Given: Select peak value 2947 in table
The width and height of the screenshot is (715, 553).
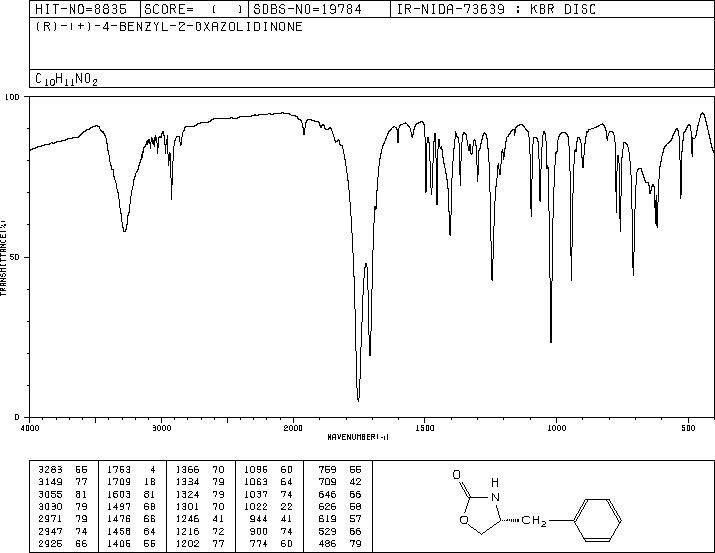Looking at the screenshot, I should point(50,531).
